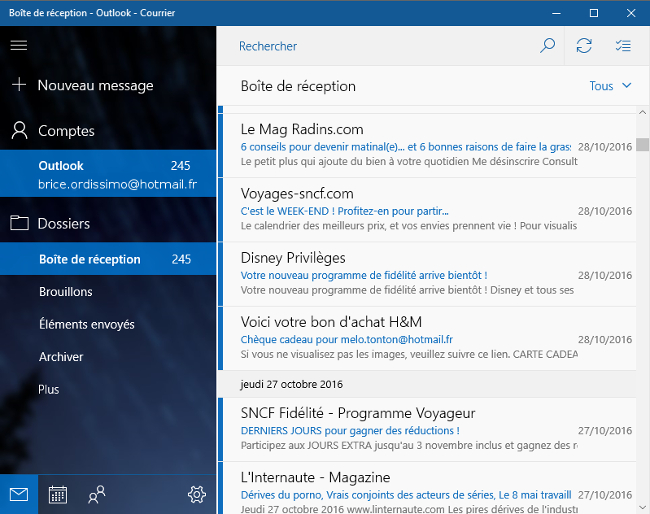Click subject 'Chèque cadeau pour melo.tonton@hotmail.fr'
This screenshot has height=514, width=650.
pos(347,339)
